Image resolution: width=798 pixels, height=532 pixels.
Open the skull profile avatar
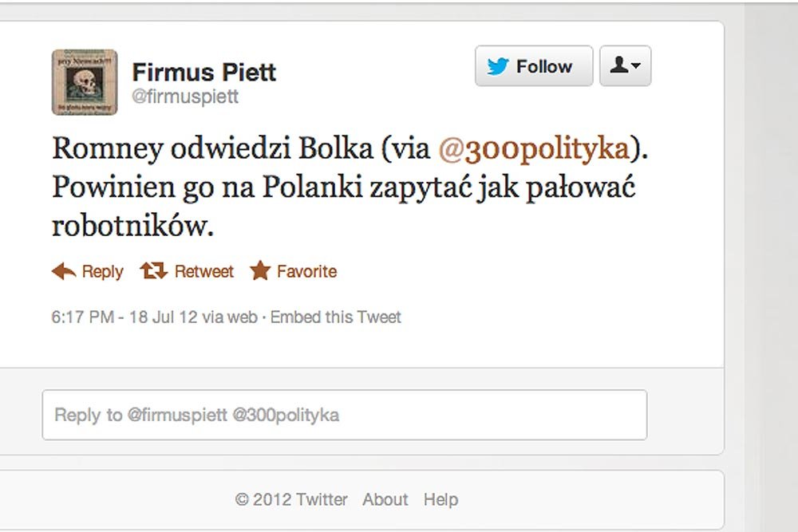click(85, 82)
